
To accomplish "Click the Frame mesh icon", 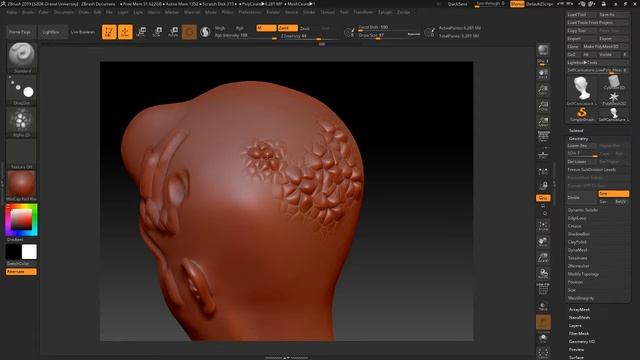I will coord(543,226).
